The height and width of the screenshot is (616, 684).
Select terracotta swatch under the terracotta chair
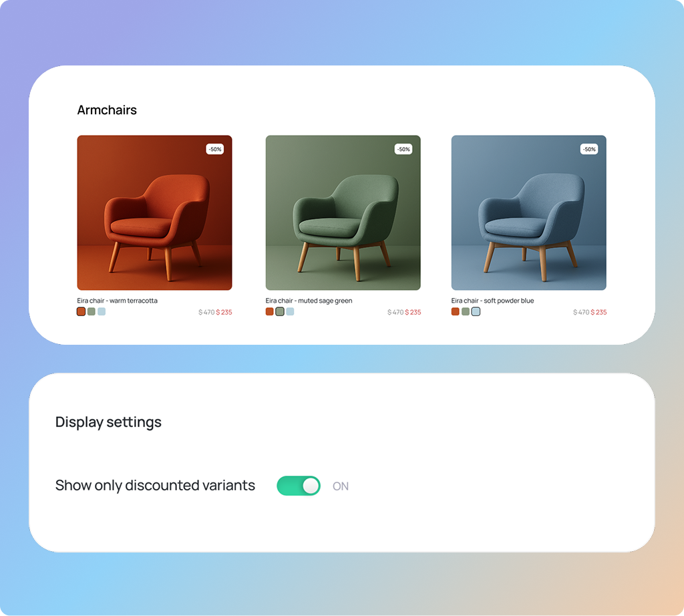click(x=81, y=311)
